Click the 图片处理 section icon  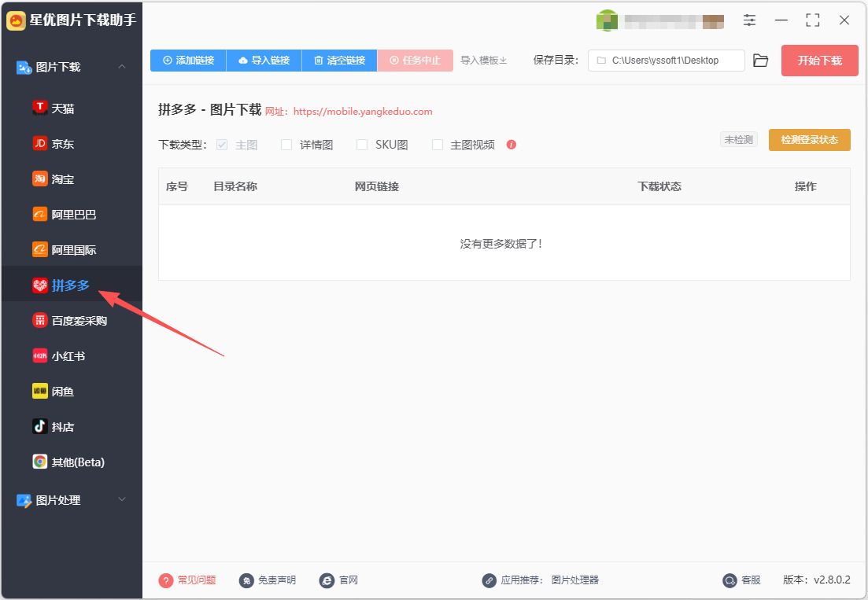click(24, 500)
